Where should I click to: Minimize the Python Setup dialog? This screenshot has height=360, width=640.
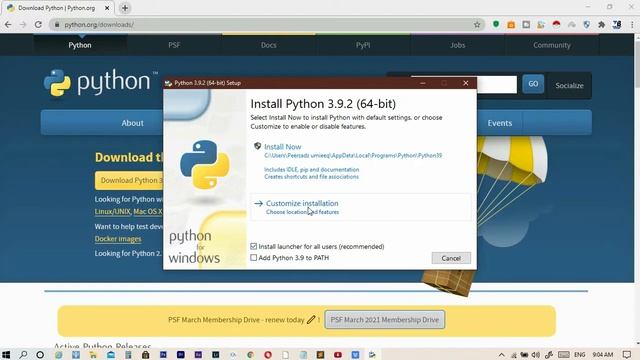click(423, 83)
